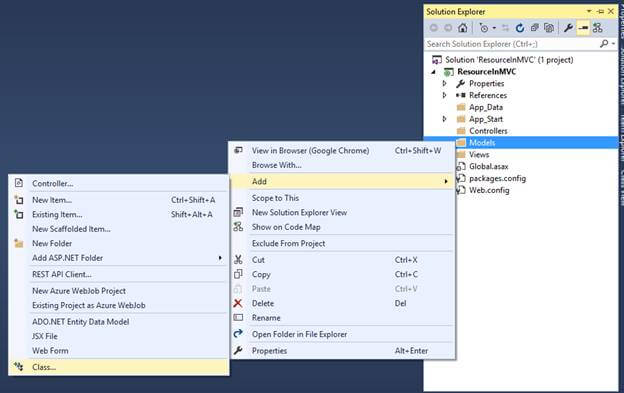Open Properties wrench icon in toolbar
Image resolution: width=624 pixels, height=393 pixels.
568,28
